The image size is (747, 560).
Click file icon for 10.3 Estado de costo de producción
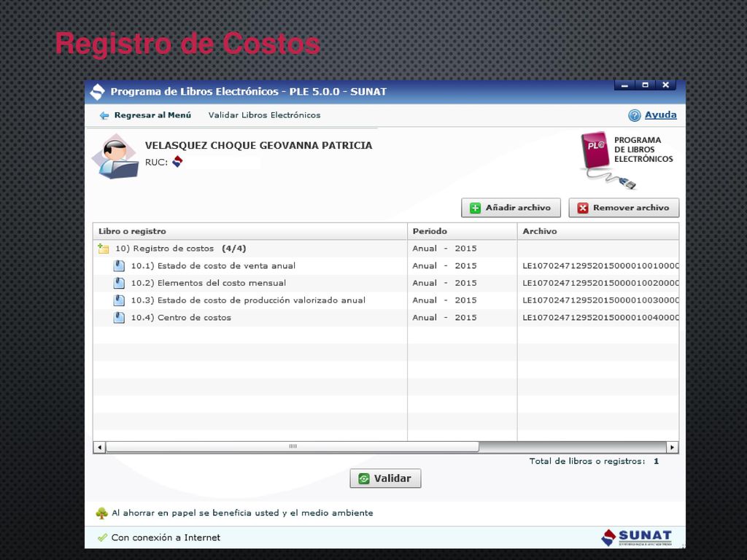(119, 300)
